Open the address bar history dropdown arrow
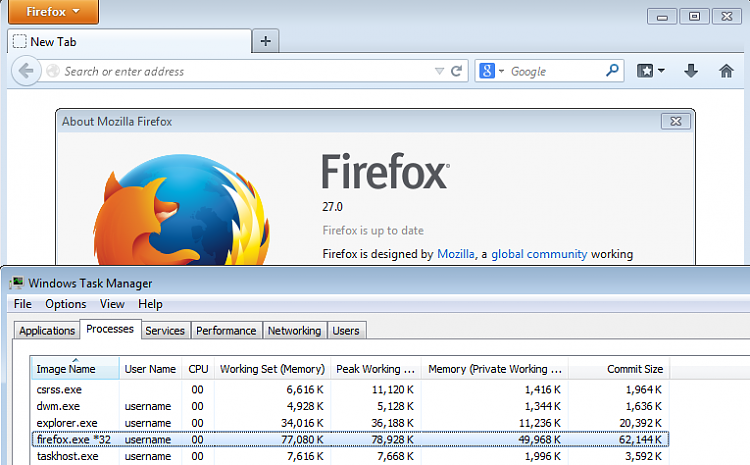The width and height of the screenshot is (750, 465). coord(439,71)
